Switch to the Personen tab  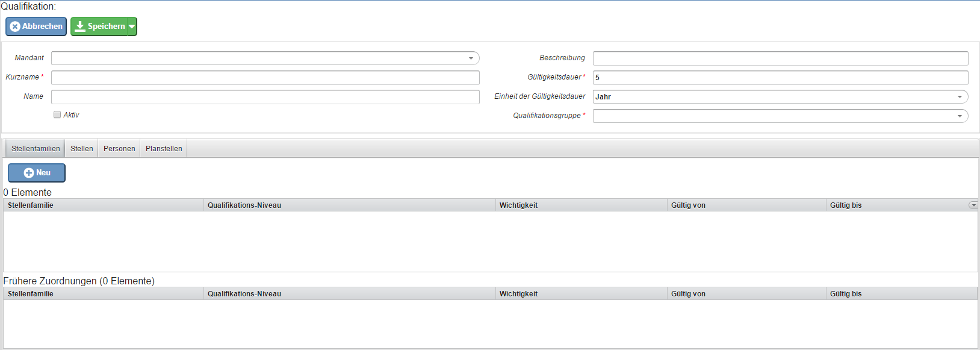coord(119,149)
